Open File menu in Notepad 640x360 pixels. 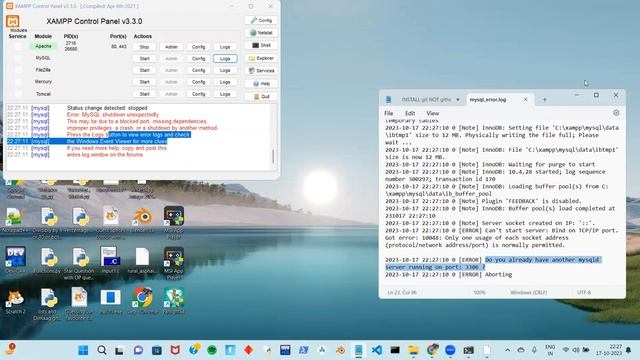click(389, 113)
